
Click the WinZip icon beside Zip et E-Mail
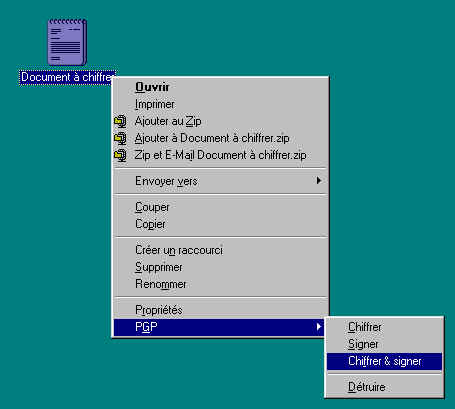[x=120, y=155]
